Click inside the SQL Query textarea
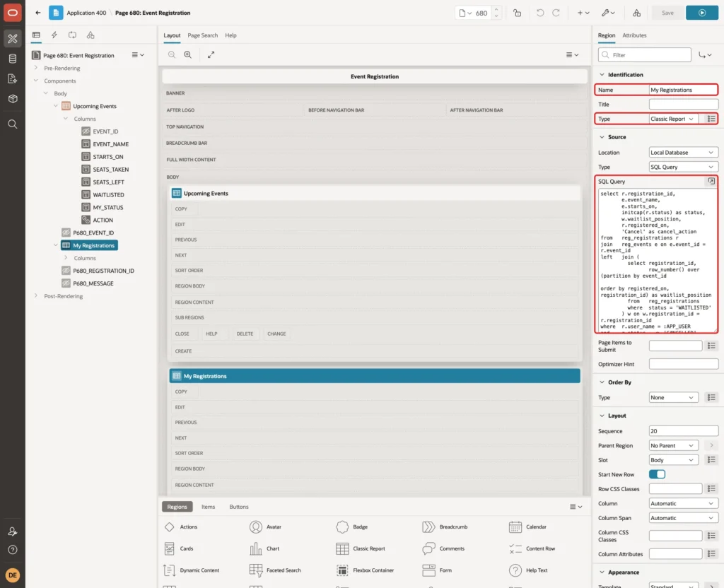 click(x=657, y=260)
